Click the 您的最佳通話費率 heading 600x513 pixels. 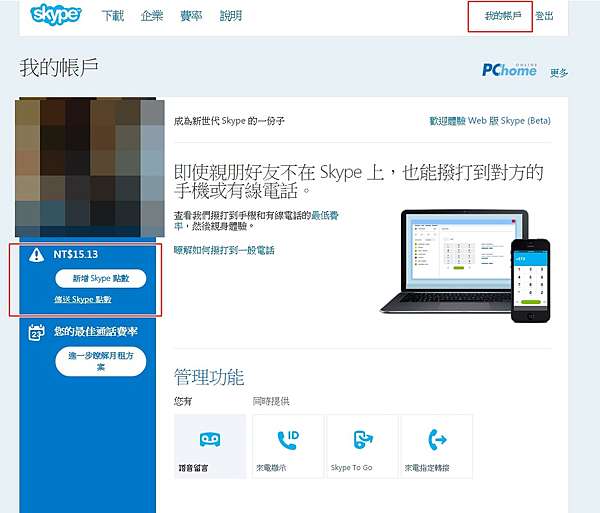pyautogui.click(x=96, y=331)
